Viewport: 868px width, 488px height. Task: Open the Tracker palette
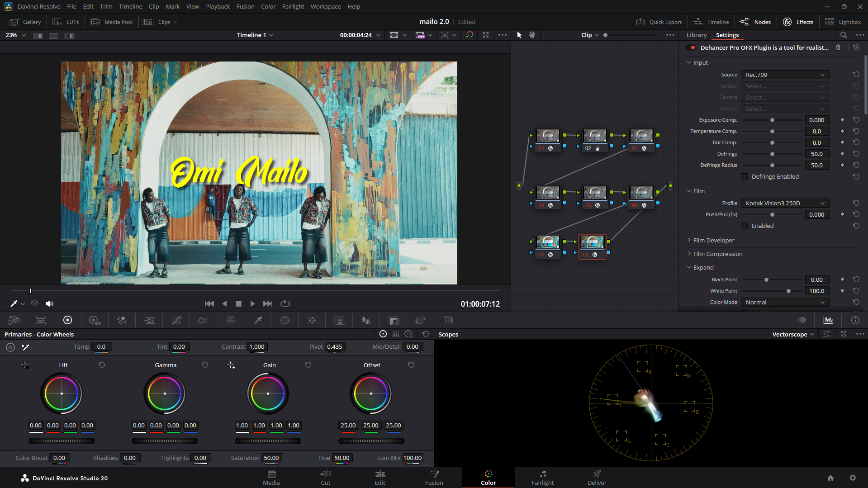[x=312, y=320]
